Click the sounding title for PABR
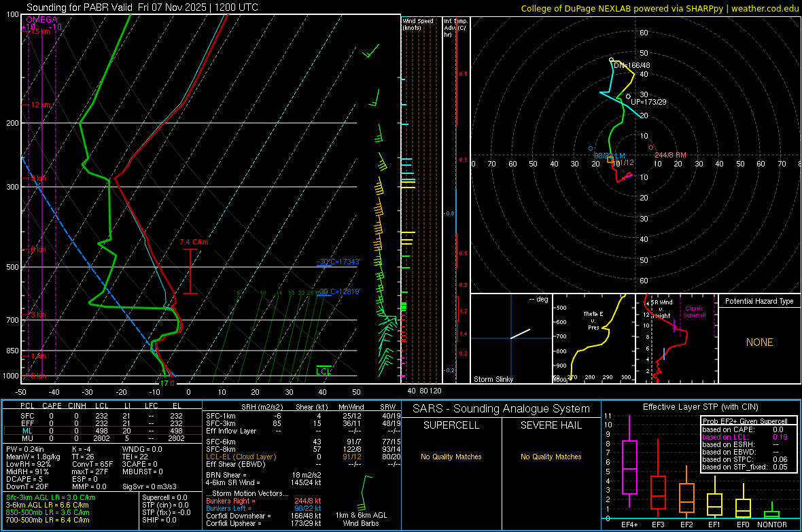The height and width of the screenshot is (532, 802). click(x=142, y=7)
